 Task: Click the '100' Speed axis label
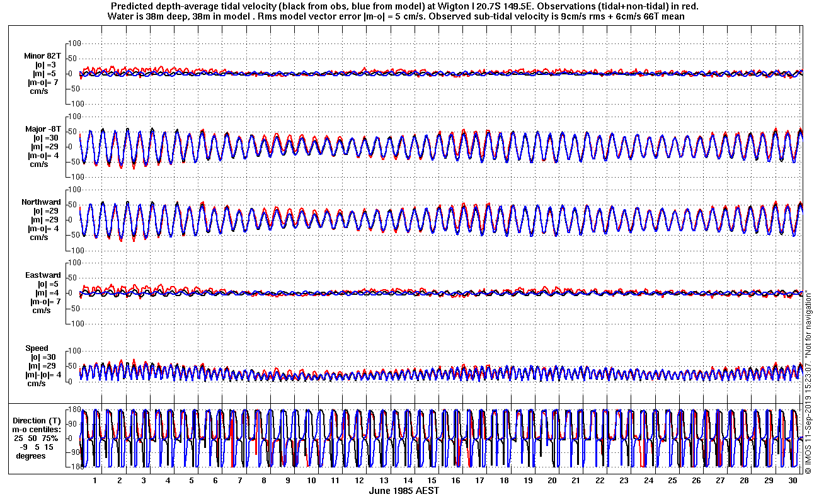point(74,351)
